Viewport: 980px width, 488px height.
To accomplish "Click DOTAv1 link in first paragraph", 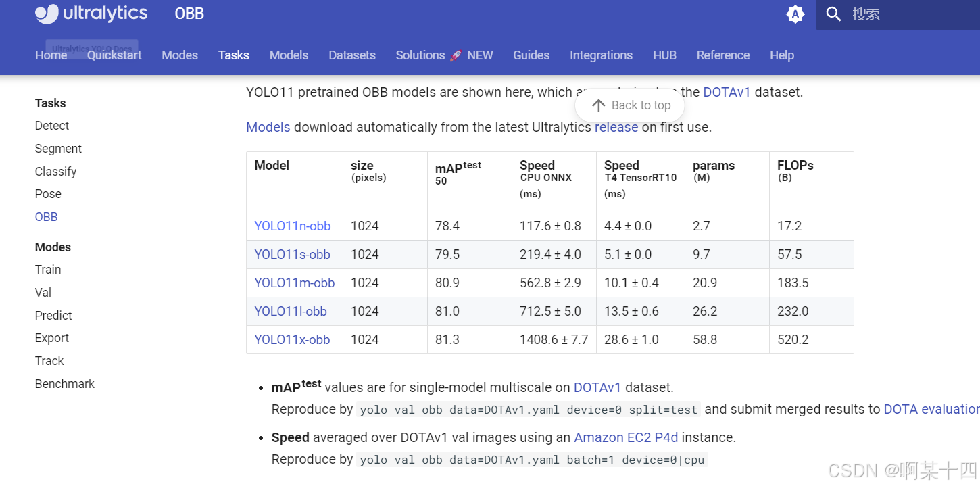I will point(727,93).
